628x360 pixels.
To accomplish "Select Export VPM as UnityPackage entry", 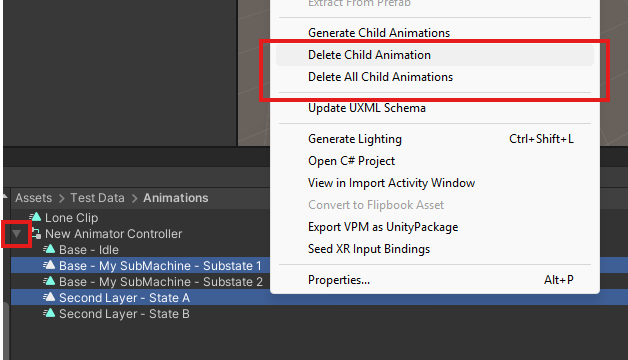I will tap(435, 227).
